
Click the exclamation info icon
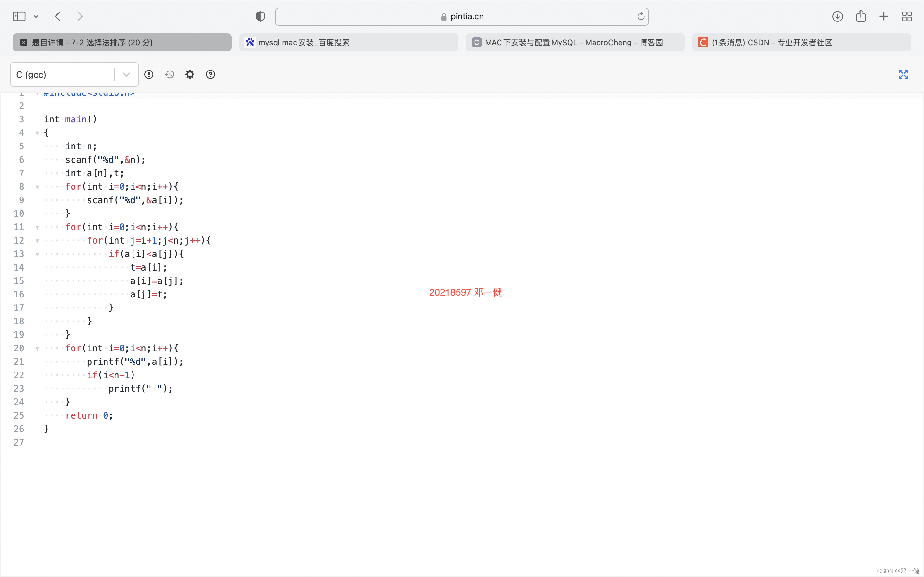[149, 74]
